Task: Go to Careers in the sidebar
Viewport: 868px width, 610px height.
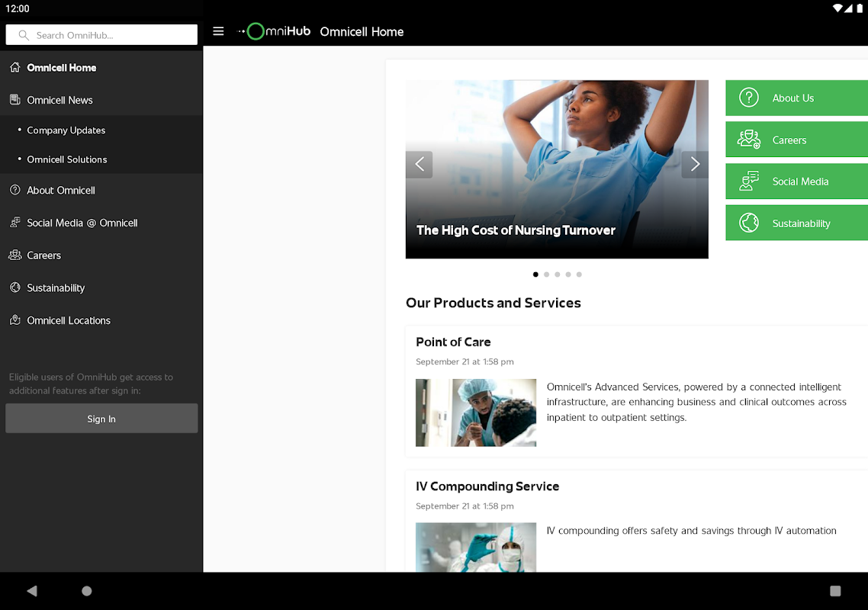Action: 101,255
